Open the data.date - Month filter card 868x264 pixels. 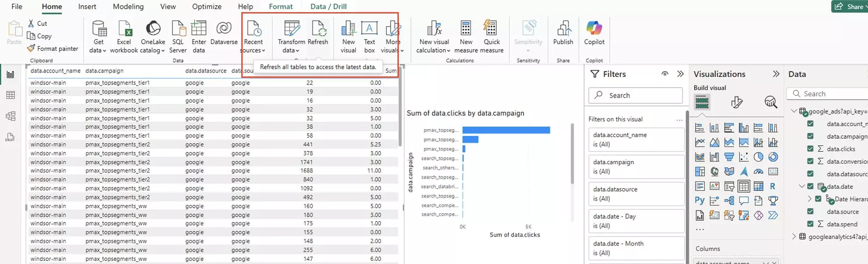636,248
